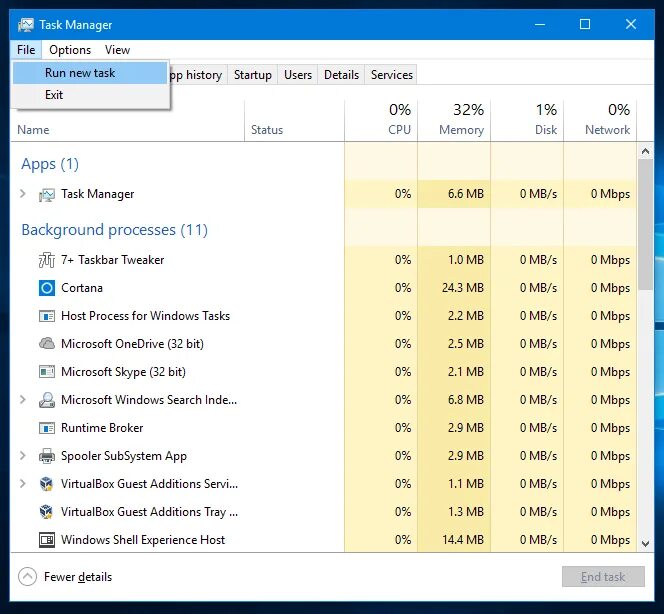This screenshot has height=614, width=664.
Task: Click the 14.4 MB memory value
Action: (x=462, y=540)
